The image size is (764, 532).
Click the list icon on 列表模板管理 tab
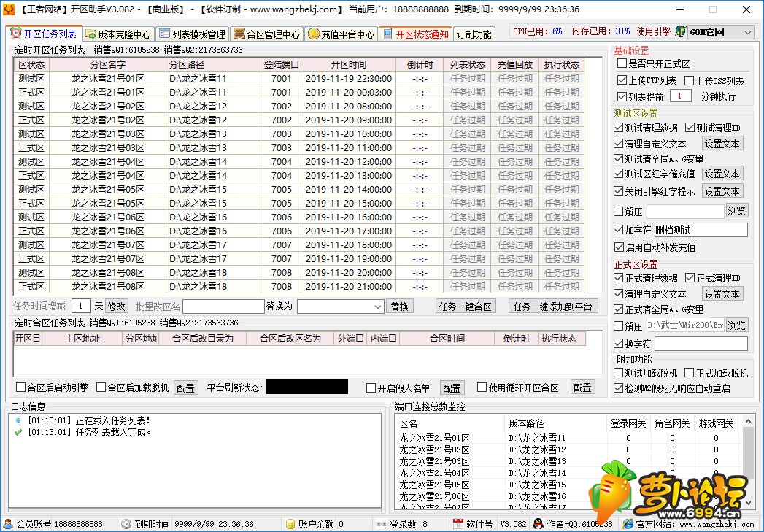[x=165, y=34]
